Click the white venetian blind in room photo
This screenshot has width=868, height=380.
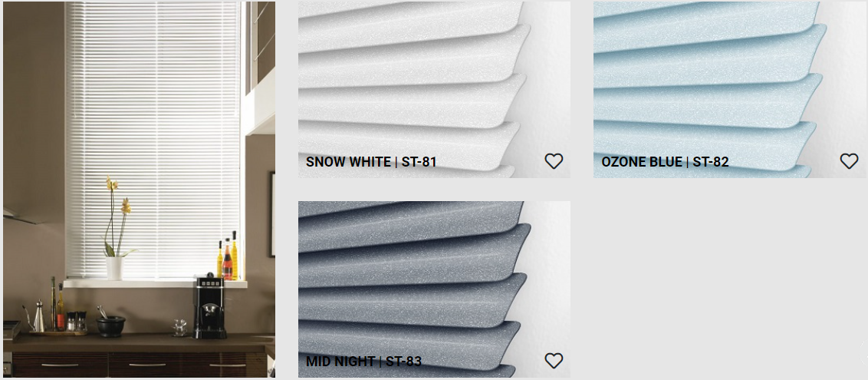154,140
